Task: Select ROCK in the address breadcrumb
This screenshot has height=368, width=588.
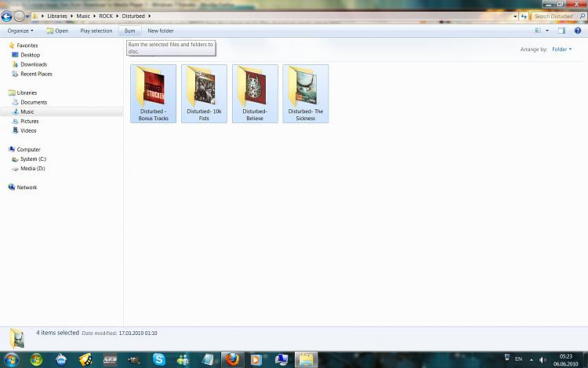Action: point(106,16)
